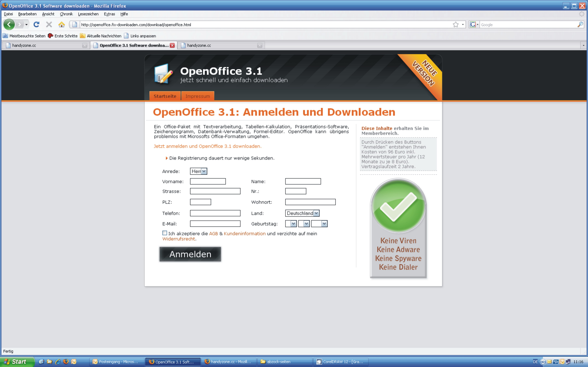Click the Firefox icon in the quick launch bar
The width and height of the screenshot is (588, 367).
coord(66,361)
